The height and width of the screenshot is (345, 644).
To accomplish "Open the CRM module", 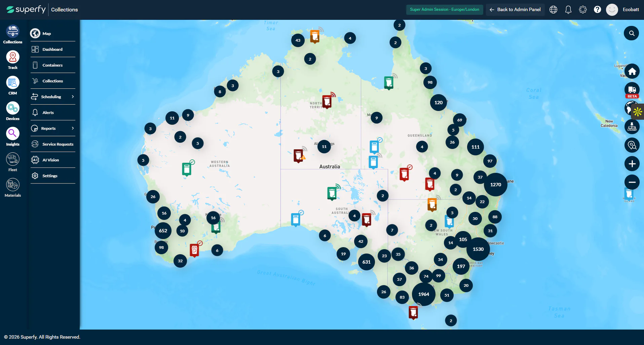I will pos(13,86).
